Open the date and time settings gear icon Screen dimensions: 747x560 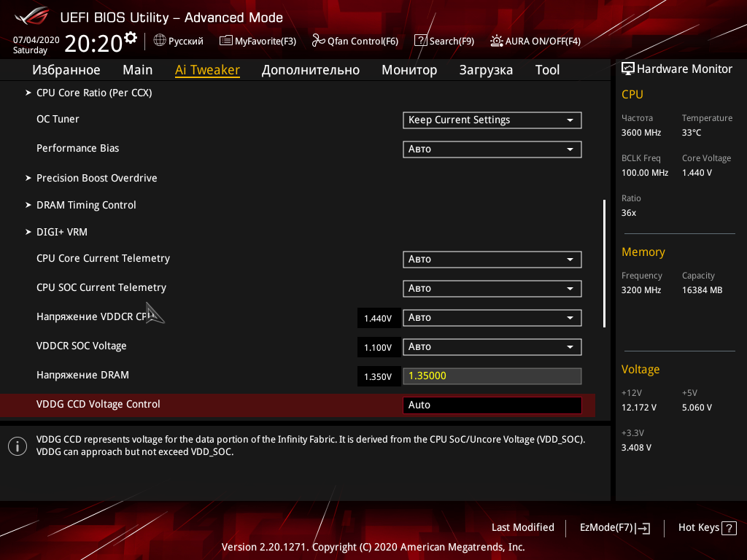[131, 38]
